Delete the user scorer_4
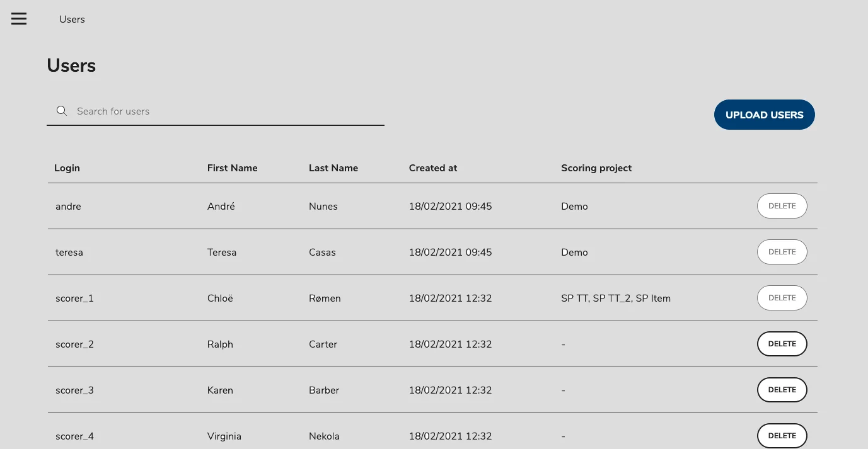 coord(782,435)
